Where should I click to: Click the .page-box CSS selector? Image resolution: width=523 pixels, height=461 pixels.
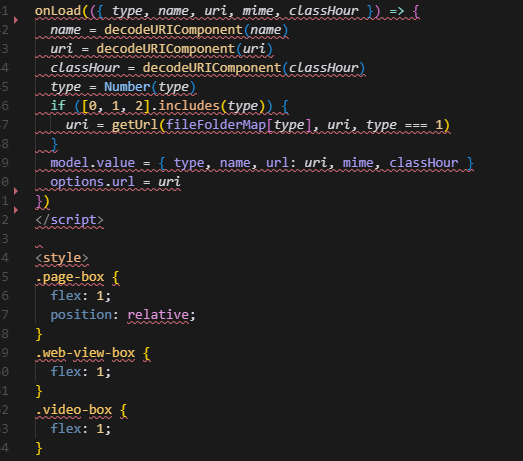(70, 277)
